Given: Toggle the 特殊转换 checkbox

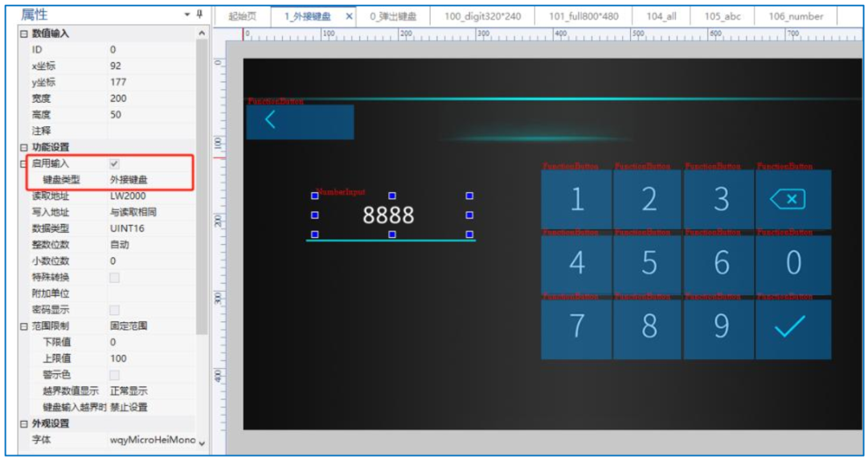Looking at the screenshot, I should (114, 277).
